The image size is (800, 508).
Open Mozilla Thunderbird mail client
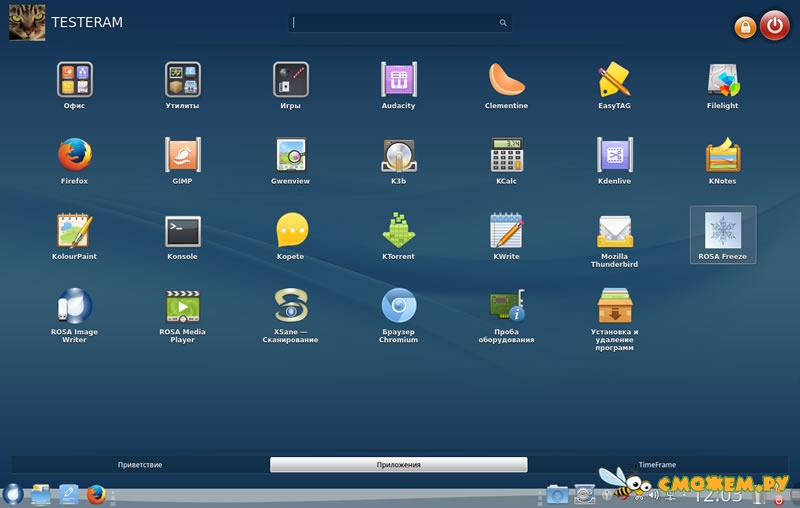coord(614,240)
